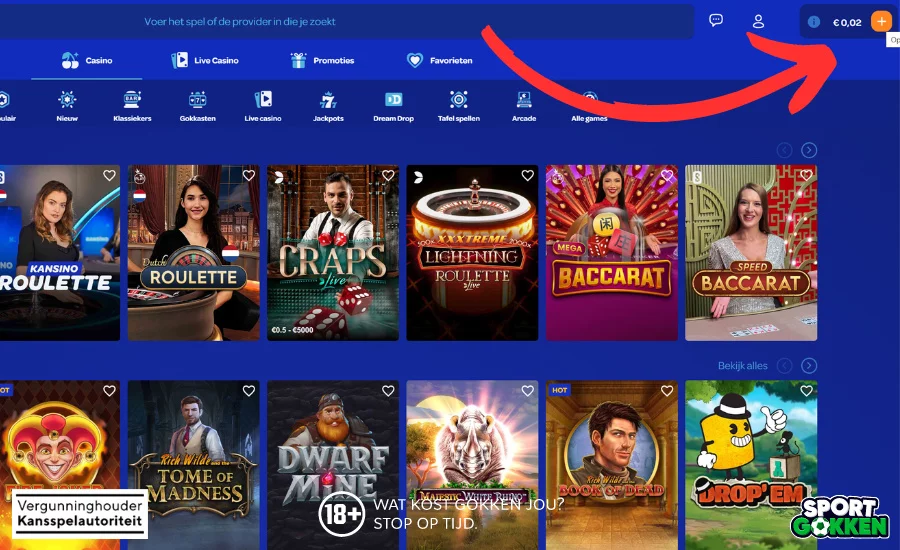Image resolution: width=900 pixels, height=550 pixels.
Task: Favorite the Craps Live game
Action: [x=388, y=176]
